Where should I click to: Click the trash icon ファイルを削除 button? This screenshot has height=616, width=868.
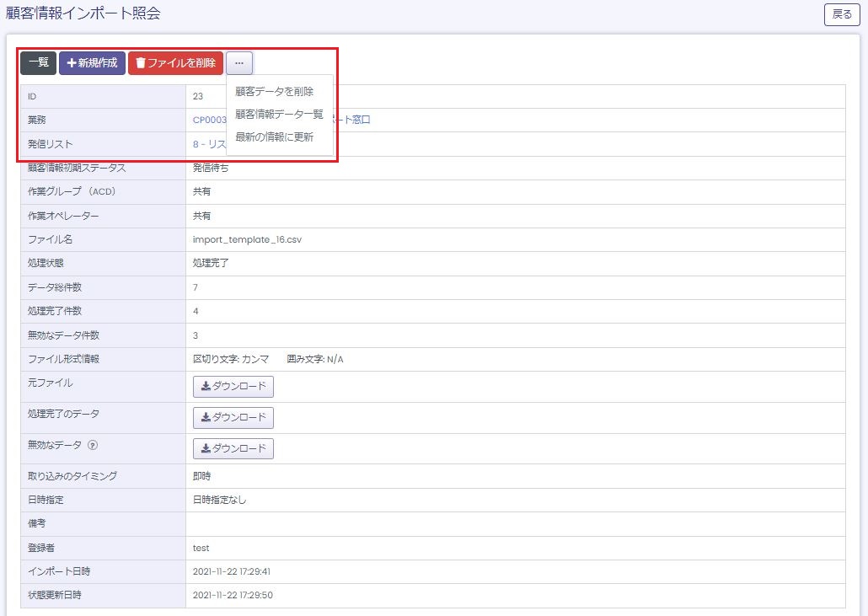(x=175, y=62)
